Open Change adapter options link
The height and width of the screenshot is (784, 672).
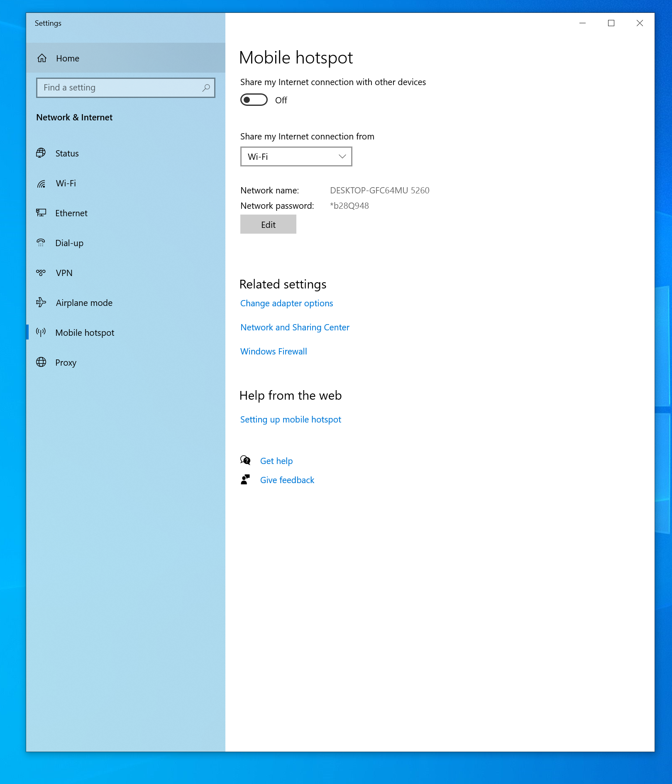click(286, 303)
